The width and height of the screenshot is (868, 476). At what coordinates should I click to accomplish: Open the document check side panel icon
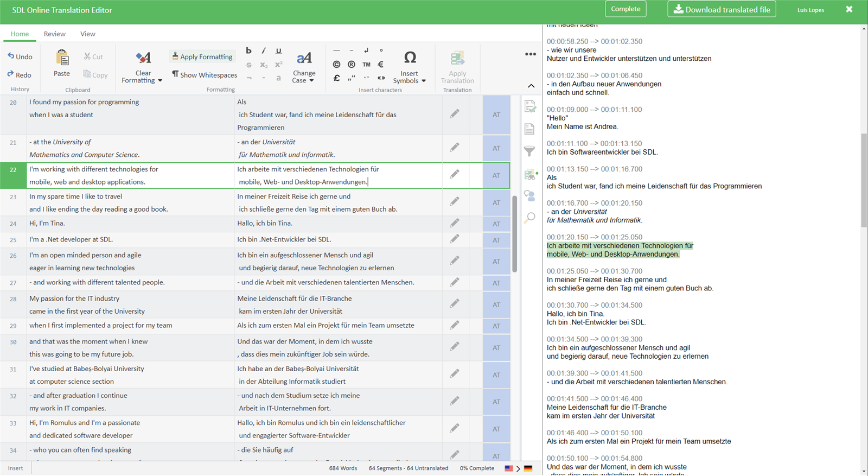coord(530,106)
